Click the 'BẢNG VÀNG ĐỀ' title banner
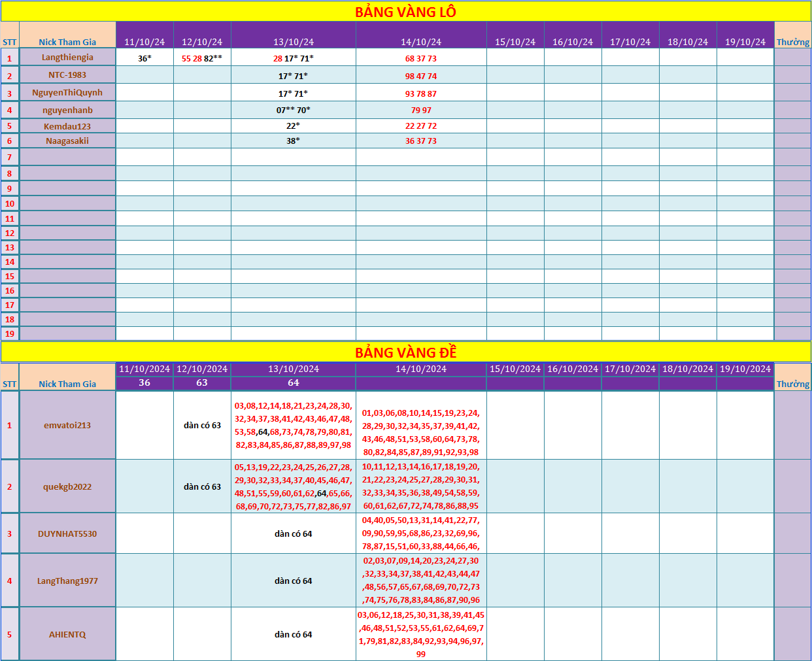 coord(405,352)
